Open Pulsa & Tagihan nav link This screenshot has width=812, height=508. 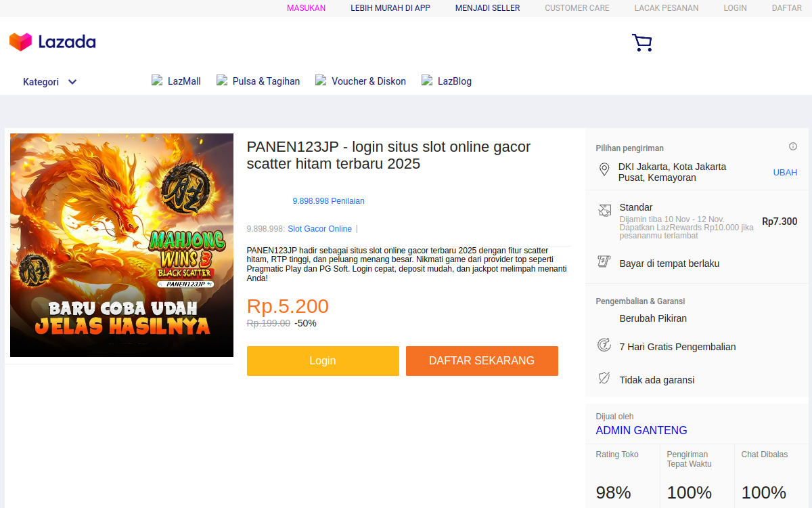coord(258,81)
